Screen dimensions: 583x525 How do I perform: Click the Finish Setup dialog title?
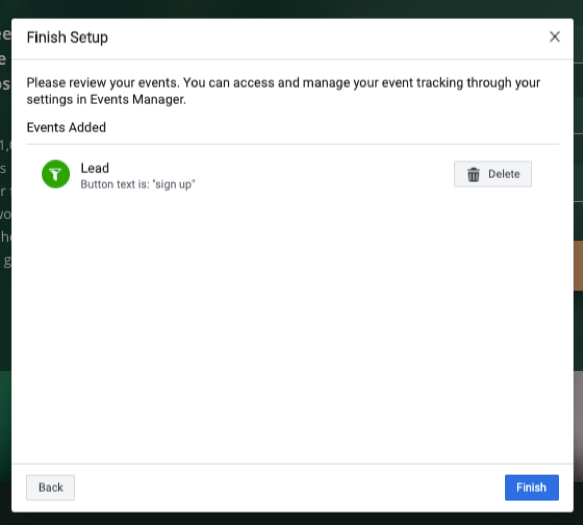[x=67, y=38]
